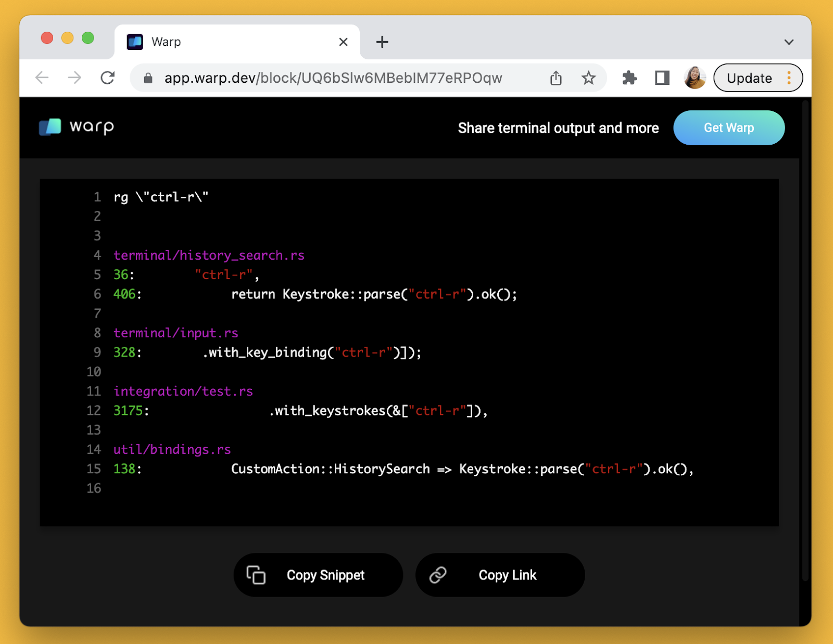This screenshot has width=833, height=644.
Task: Reload the current page
Action: [x=108, y=78]
